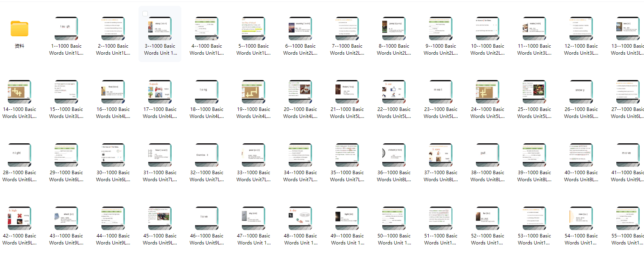Open file 32--1000 Basic Words Unit7L
Viewport: 644px width, 264px height.
pyautogui.click(x=207, y=155)
